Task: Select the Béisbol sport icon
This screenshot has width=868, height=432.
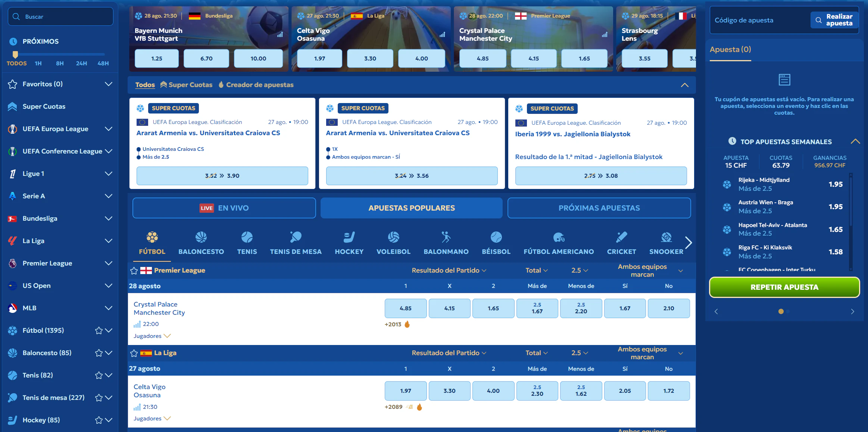Action: coord(496,237)
